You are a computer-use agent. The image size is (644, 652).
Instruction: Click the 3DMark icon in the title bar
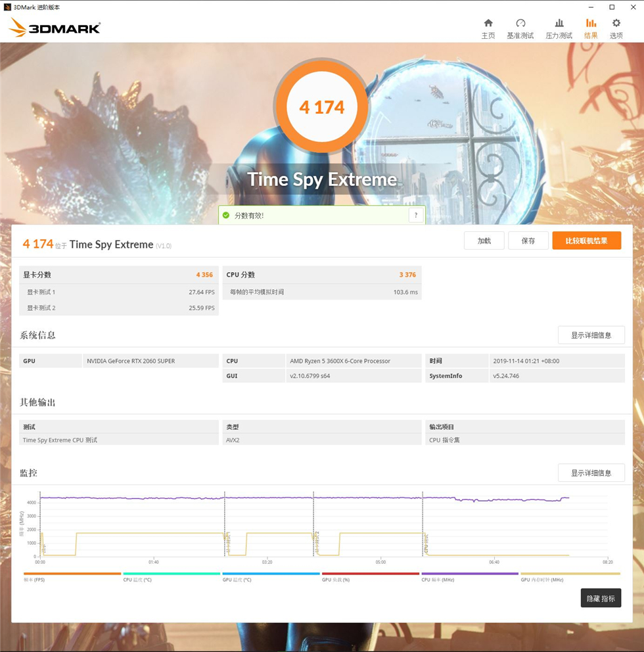coord(7,7)
